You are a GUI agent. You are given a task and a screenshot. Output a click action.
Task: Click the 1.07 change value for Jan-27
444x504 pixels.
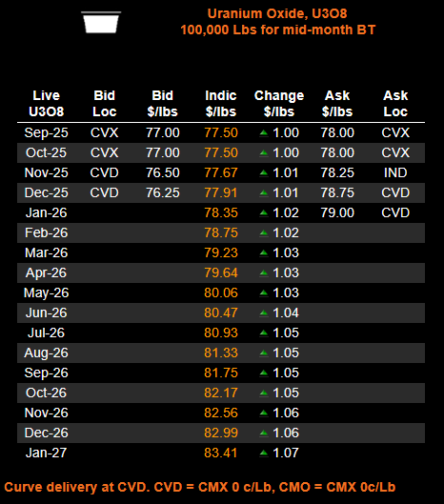(x=286, y=453)
